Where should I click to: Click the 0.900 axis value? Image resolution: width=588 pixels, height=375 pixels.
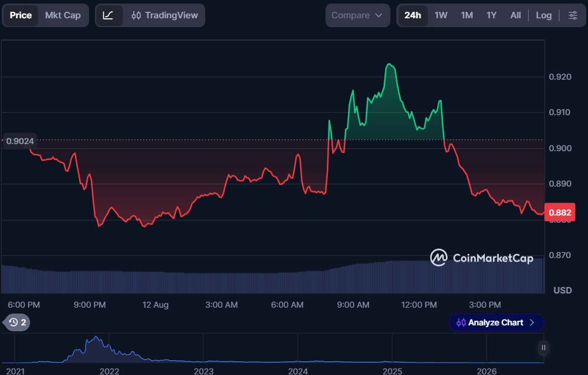(560, 148)
